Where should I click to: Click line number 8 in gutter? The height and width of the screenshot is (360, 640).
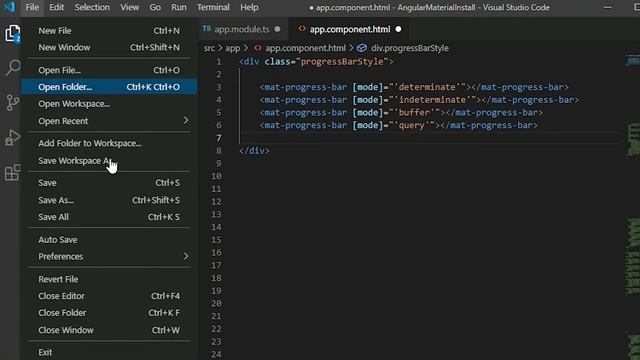219,151
